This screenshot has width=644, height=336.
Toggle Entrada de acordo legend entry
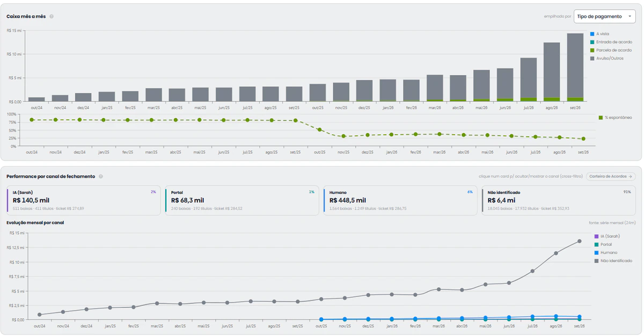coord(611,42)
